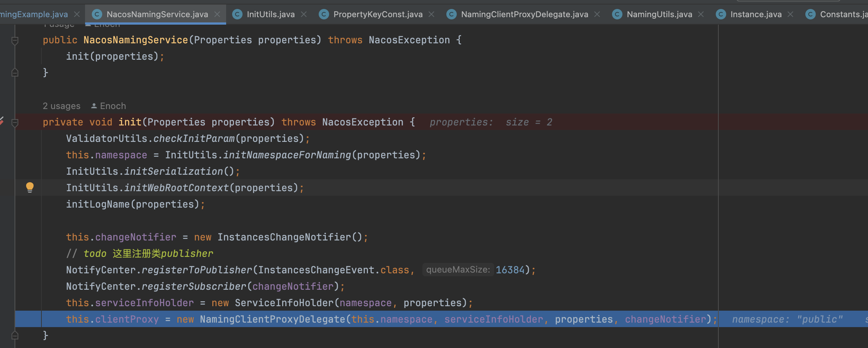
Task: Open the yellow intention lightbulb actions
Action: click(x=30, y=187)
